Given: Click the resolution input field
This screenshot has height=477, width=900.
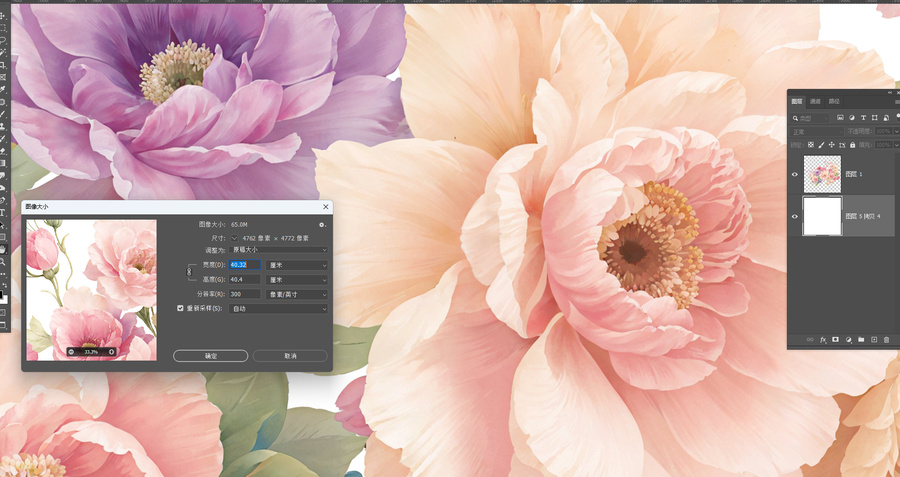Looking at the screenshot, I should pyautogui.click(x=245, y=294).
